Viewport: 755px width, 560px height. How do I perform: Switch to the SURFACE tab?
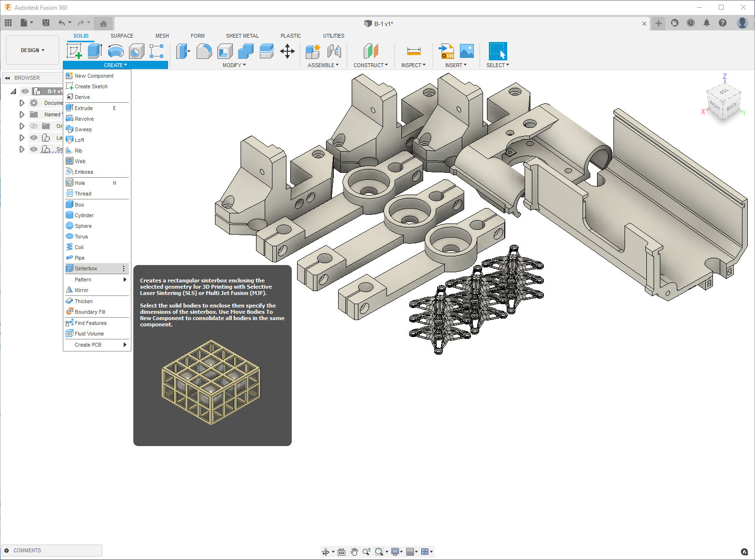[x=122, y=36]
